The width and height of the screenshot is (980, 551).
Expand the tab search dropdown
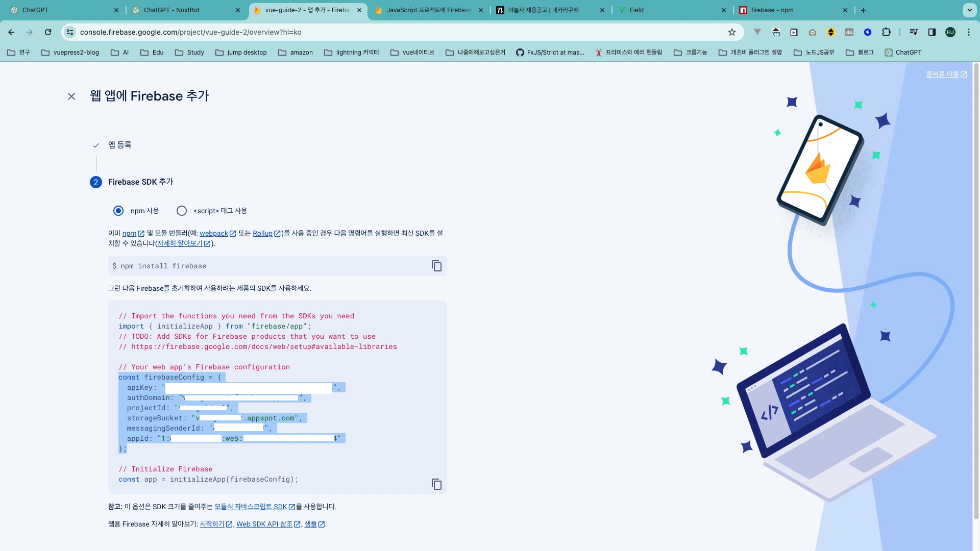pyautogui.click(x=969, y=10)
